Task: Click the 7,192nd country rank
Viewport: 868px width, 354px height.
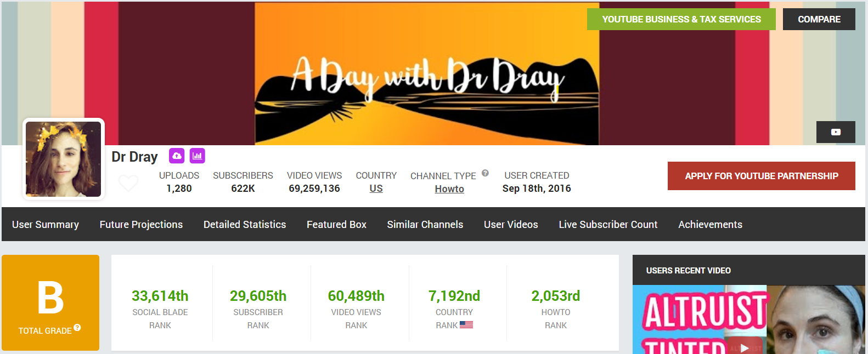Action: click(x=454, y=296)
